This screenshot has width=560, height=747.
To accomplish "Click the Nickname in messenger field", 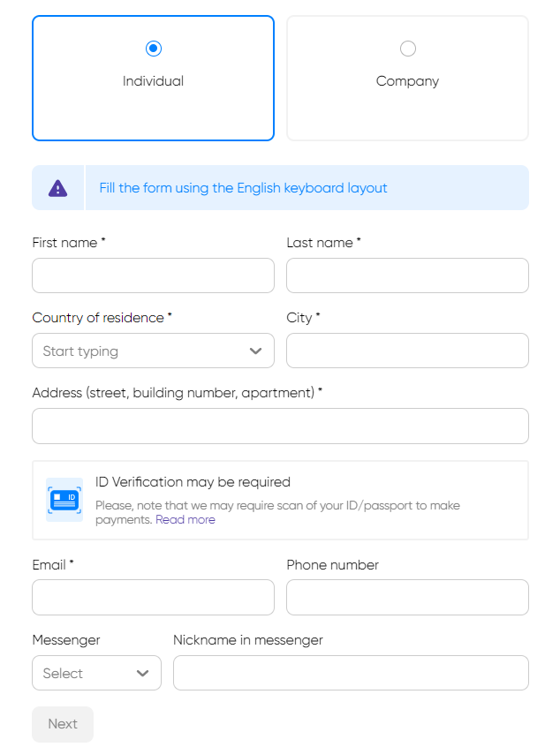I will click(351, 673).
